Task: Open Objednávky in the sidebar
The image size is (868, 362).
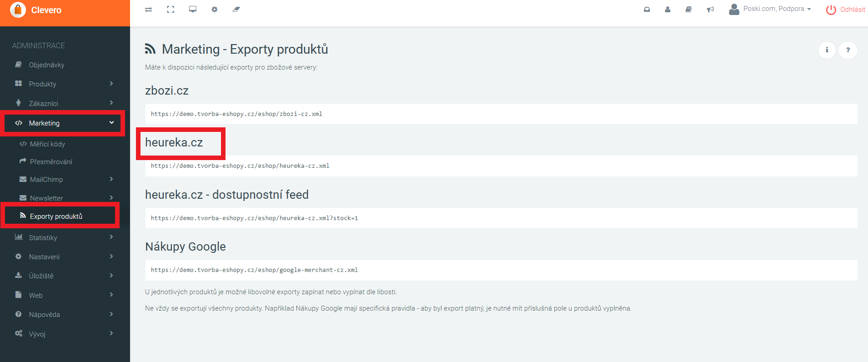Action: (46, 65)
